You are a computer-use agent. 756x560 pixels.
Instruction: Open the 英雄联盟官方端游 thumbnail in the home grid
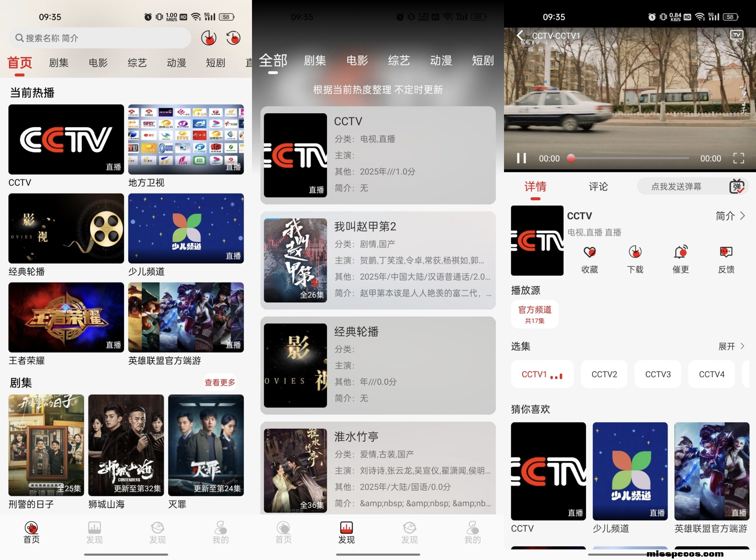186,317
